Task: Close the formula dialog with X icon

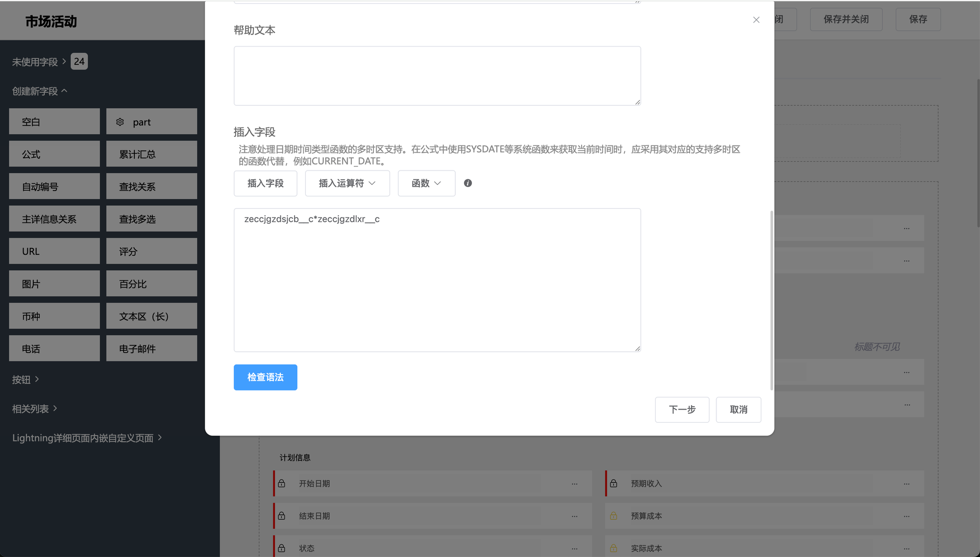Action: [756, 20]
